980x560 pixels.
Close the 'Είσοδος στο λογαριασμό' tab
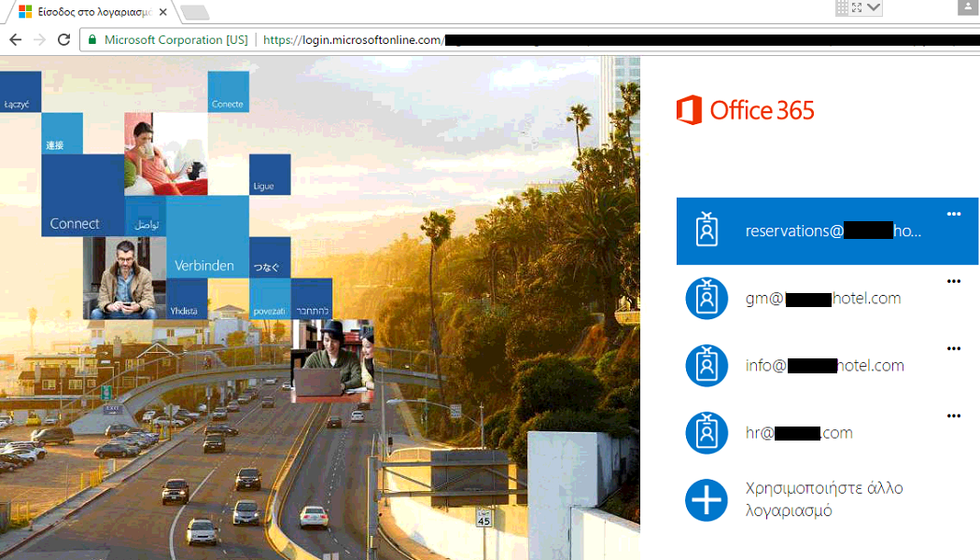pos(162,11)
